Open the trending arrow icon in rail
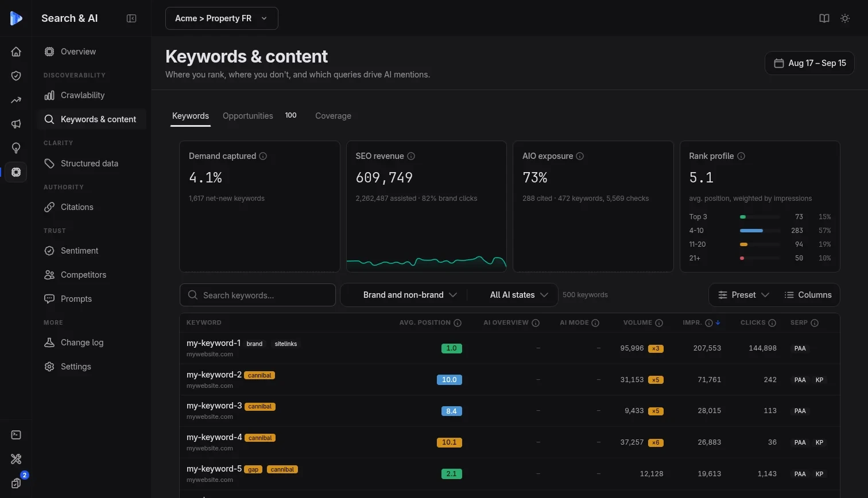This screenshot has height=498, width=868. tap(16, 100)
